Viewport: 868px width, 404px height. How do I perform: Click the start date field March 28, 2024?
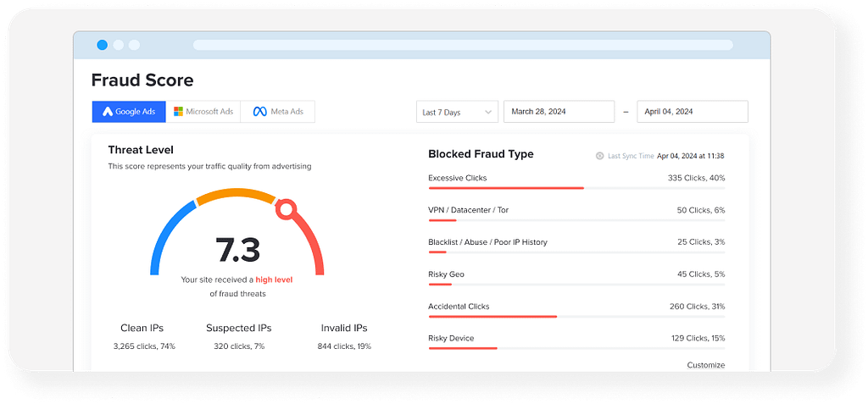(x=559, y=111)
